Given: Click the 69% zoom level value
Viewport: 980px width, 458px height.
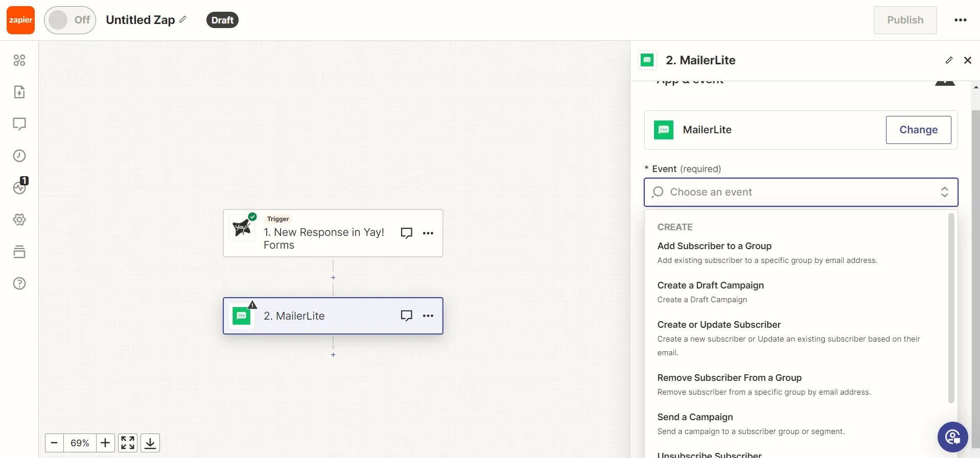Looking at the screenshot, I should click(x=80, y=443).
